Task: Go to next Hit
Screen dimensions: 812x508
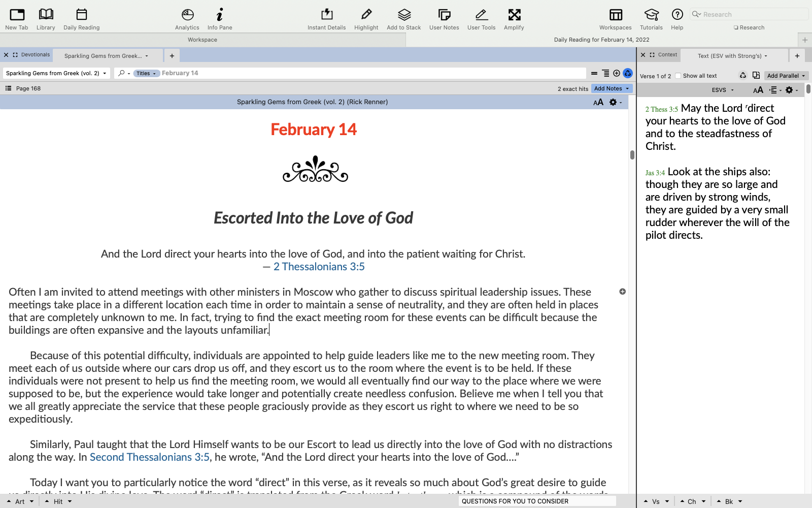Action: pos(70,501)
